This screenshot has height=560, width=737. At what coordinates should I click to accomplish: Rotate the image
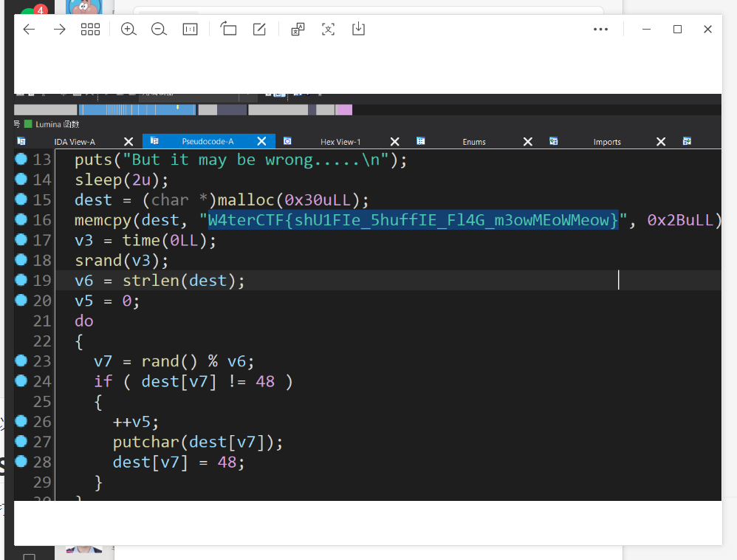(x=228, y=30)
